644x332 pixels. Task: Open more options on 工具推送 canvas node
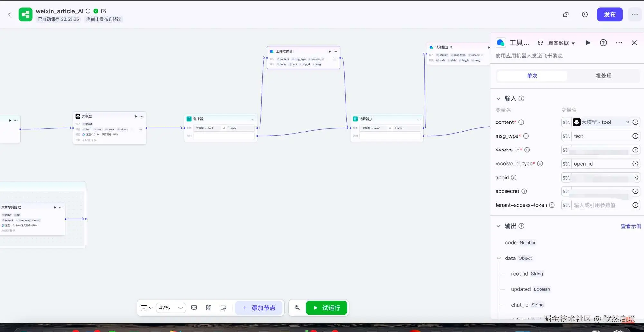(x=335, y=52)
